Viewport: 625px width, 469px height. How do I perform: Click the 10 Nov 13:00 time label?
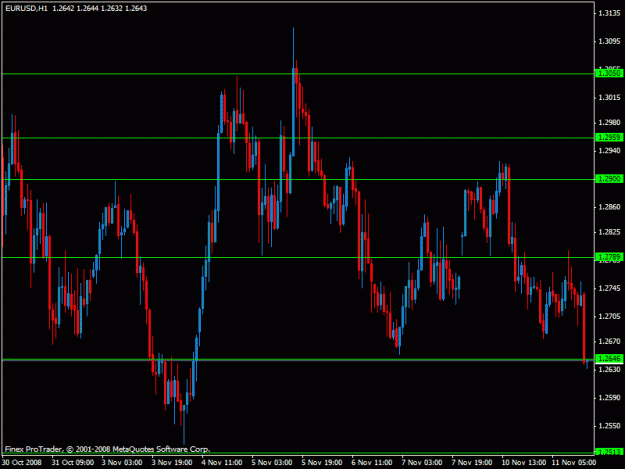[x=524, y=463]
